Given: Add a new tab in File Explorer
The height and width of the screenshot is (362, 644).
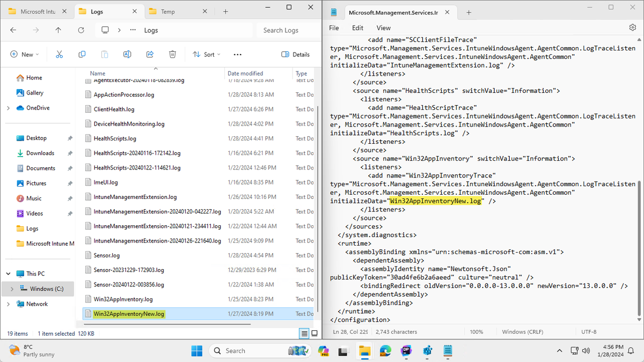Looking at the screenshot, I should 225,11.
